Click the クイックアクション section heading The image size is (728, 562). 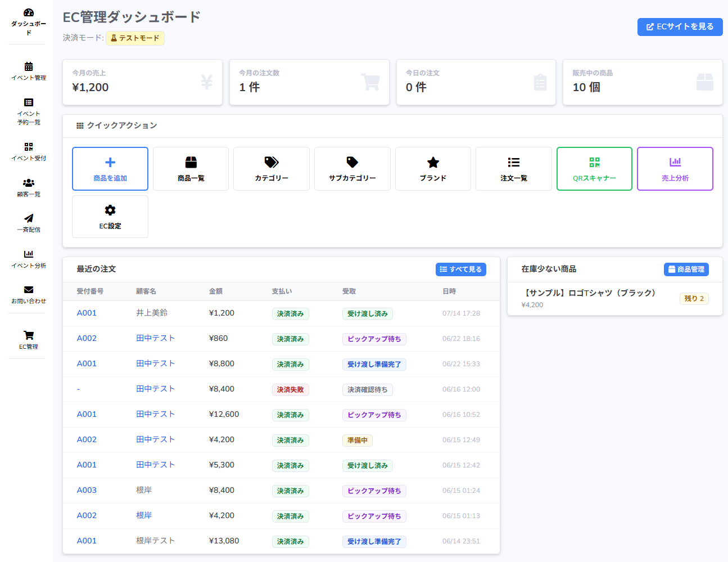(117, 125)
